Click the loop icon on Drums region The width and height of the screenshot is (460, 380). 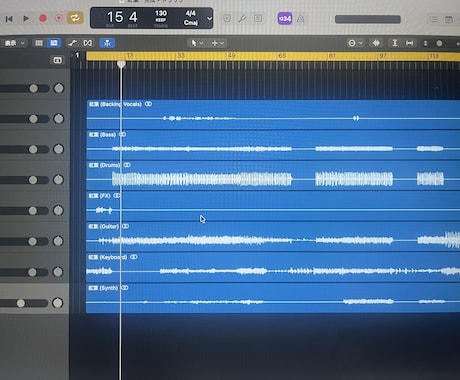[x=127, y=165]
